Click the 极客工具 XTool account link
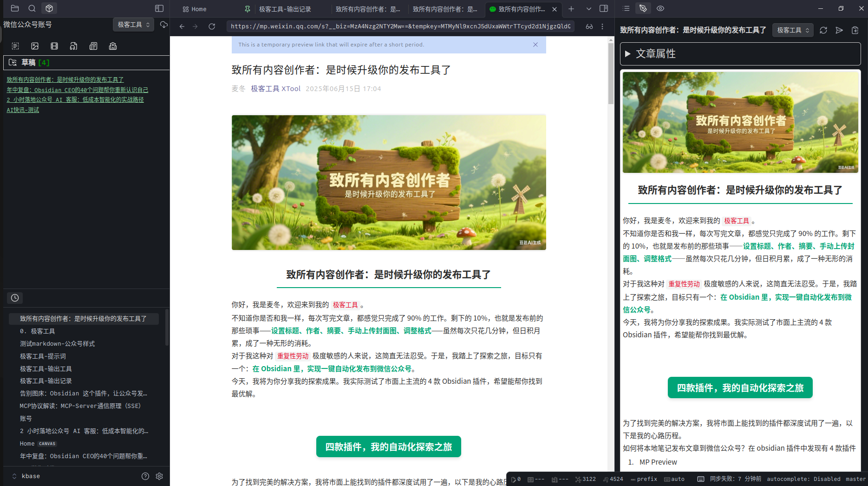868x486 pixels. pos(276,89)
